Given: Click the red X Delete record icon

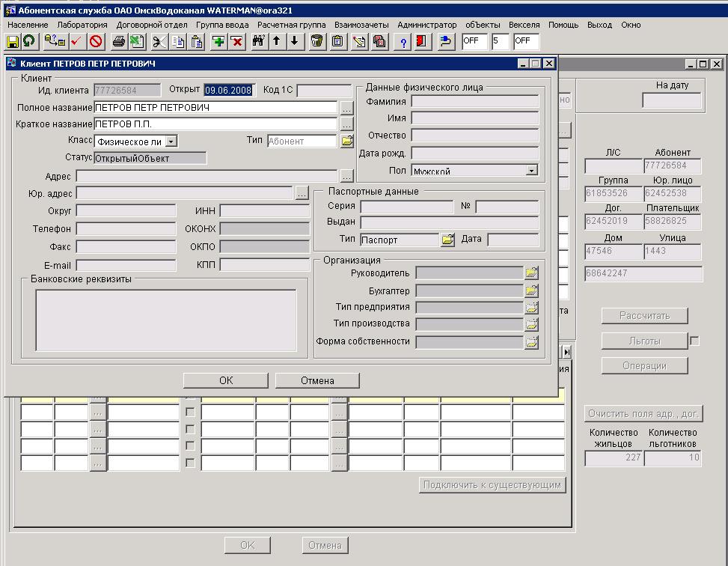Looking at the screenshot, I should (x=236, y=41).
